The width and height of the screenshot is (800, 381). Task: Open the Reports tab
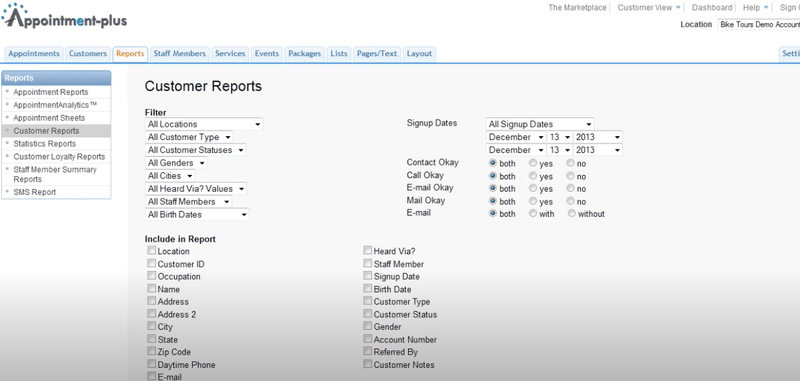pos(130,54)
